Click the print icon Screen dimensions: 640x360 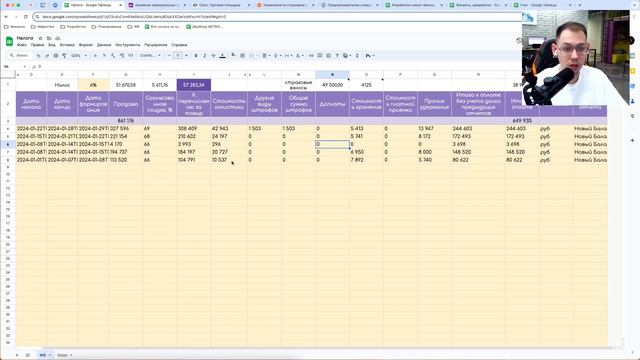(x=56, y=56)
